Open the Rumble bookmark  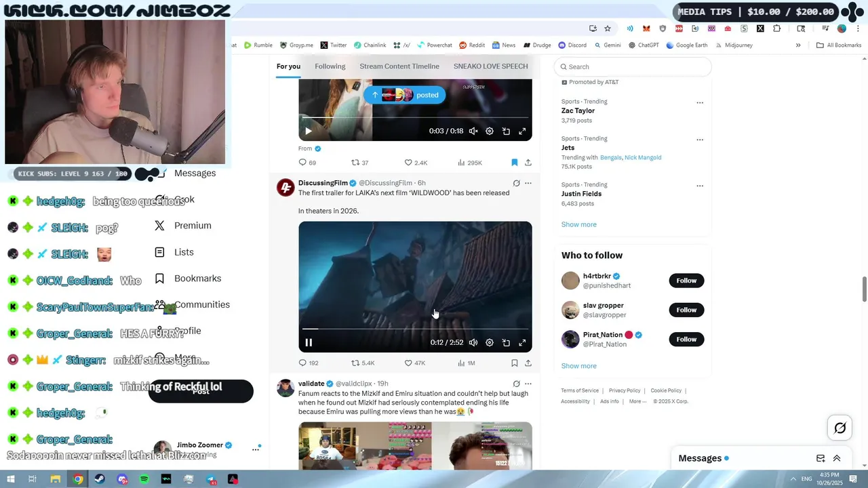point(258,45)
